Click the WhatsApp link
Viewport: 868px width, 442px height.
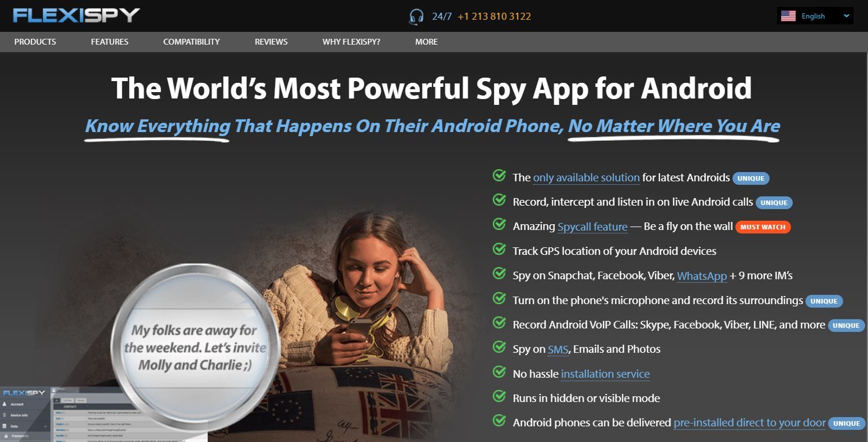point(702,276)
